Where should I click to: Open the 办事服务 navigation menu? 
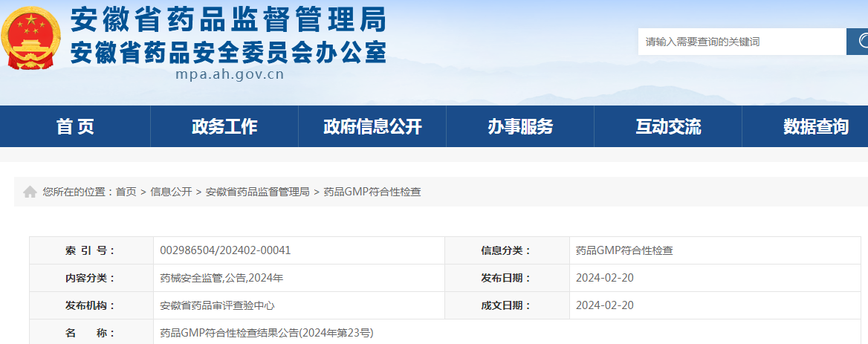520,126
